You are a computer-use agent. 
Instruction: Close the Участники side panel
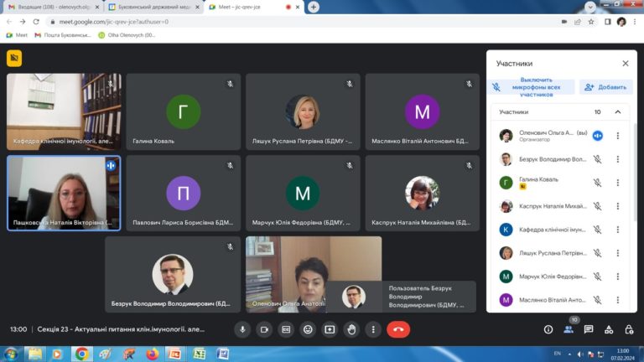625,63
